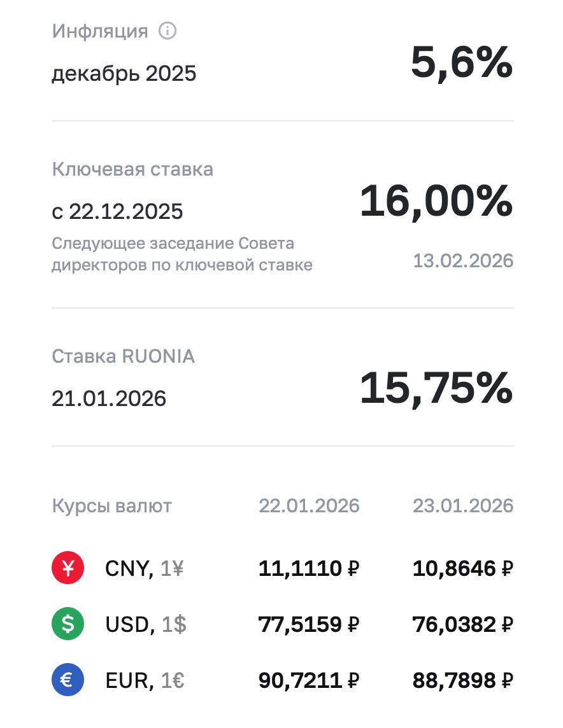Open the Курсы валют section
Viewport: 563px width, 728px height.
click(x=111, y=506)
